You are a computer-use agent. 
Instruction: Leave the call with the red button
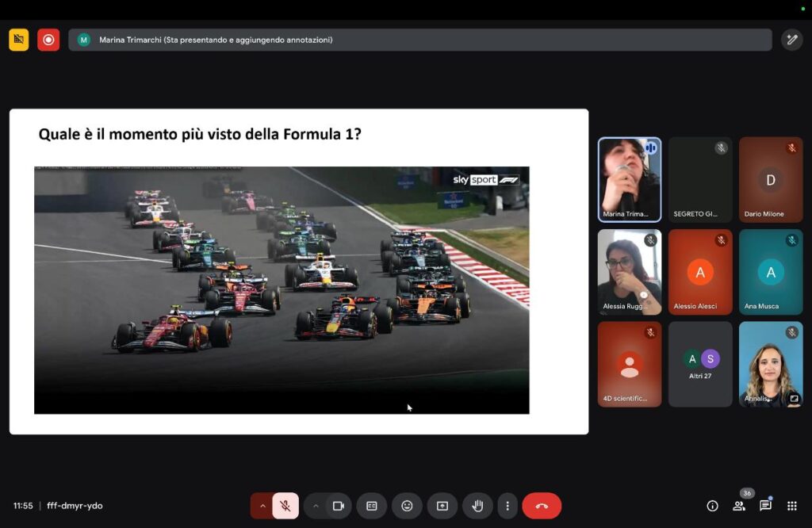[x=542, y=506]
